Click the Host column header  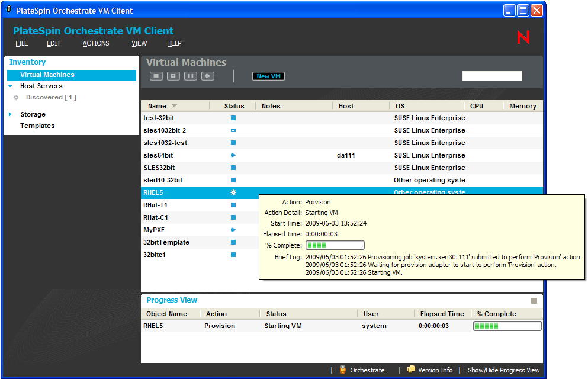(346, 106)
